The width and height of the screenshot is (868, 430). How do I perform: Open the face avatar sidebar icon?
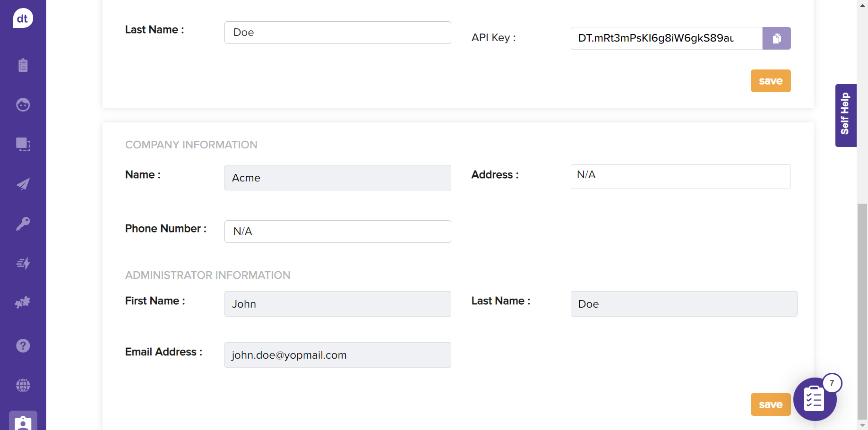coord(23,104)
